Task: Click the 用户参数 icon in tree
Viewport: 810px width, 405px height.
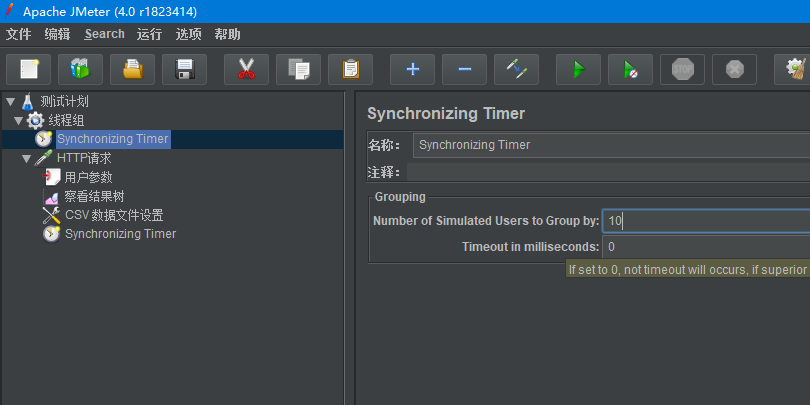Action: (x=52, y=177)
